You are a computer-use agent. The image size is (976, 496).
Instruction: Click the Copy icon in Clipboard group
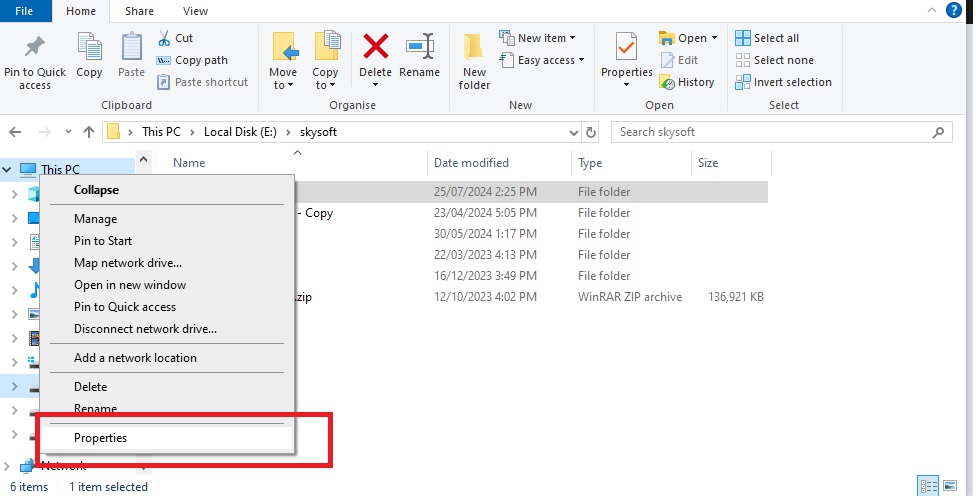tap(89, 48)
